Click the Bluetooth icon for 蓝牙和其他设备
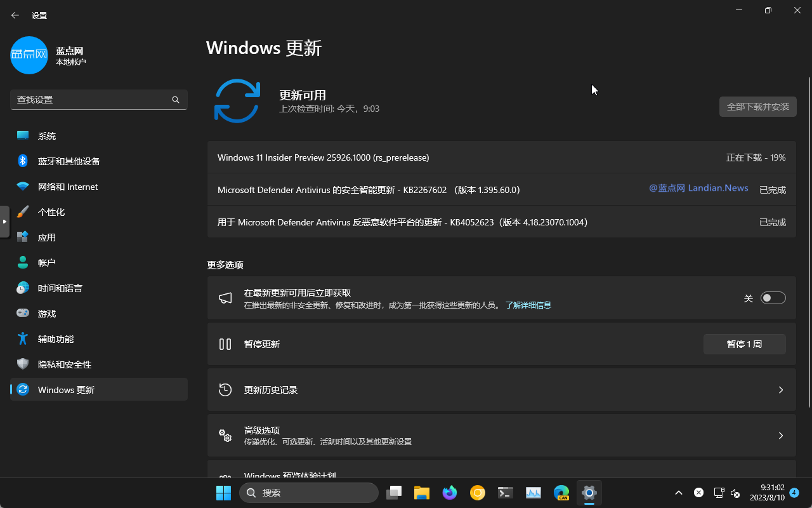The height and width of the screenshot is (508, 812). tap(23, 161)
